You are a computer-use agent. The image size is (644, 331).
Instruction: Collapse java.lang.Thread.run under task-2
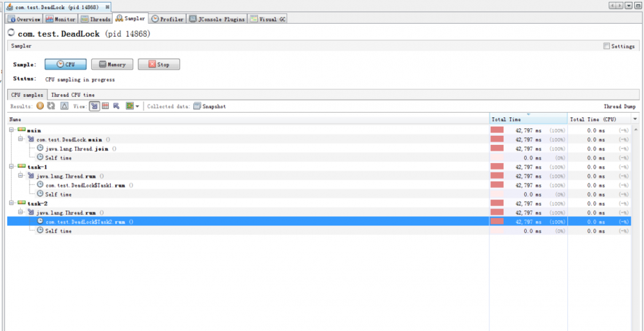[21, 213]
